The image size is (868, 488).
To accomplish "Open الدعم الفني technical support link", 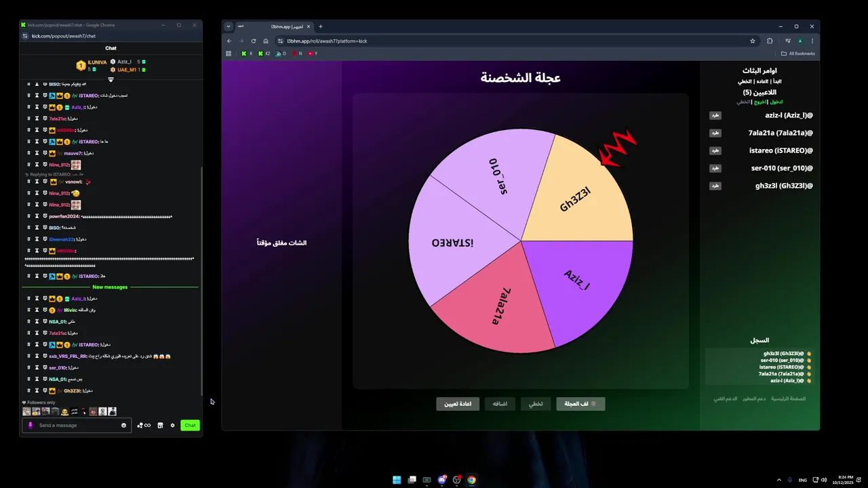I will (725, 399).
